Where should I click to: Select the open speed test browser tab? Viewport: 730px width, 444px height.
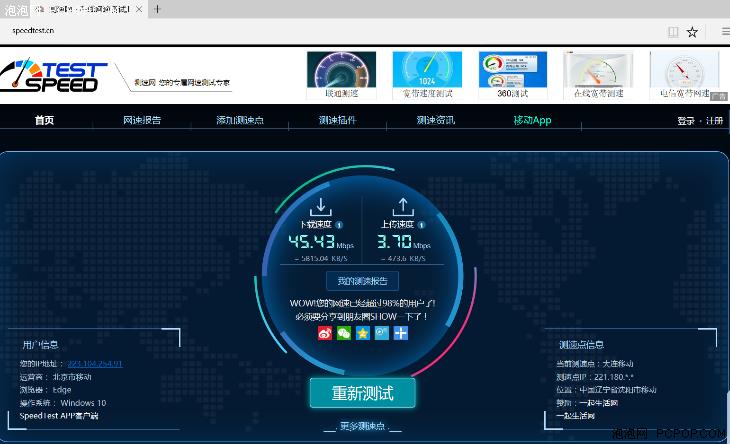pos(88,9)
